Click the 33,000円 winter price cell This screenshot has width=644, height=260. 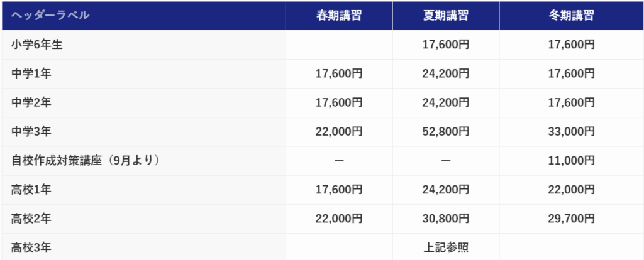coord(571,131)
